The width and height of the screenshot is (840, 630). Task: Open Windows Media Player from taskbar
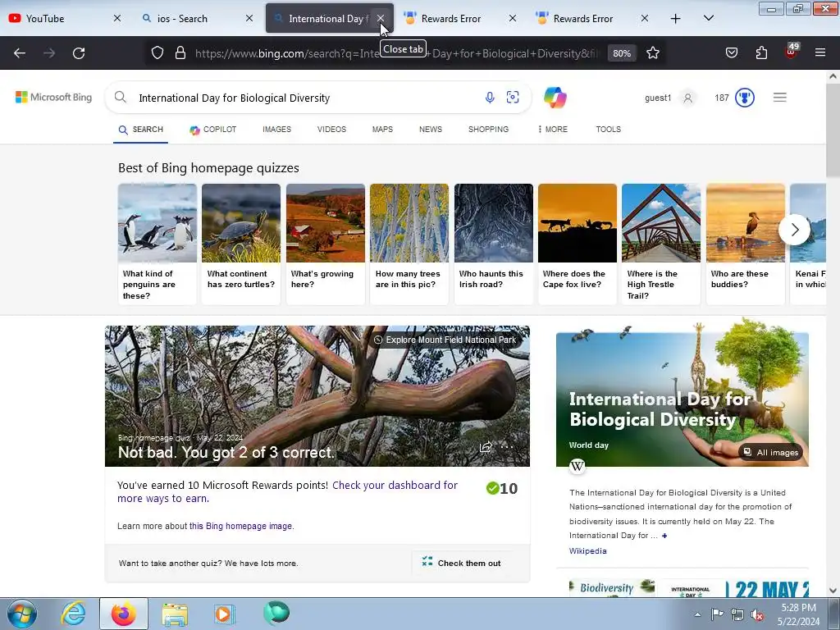pos(223,614)
